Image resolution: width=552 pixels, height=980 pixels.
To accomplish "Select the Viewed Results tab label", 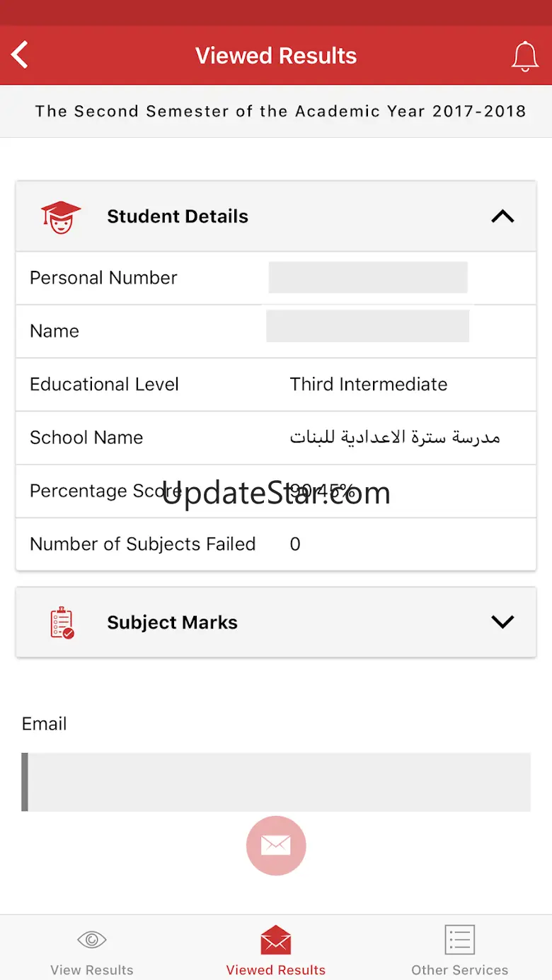I will 276,969.
